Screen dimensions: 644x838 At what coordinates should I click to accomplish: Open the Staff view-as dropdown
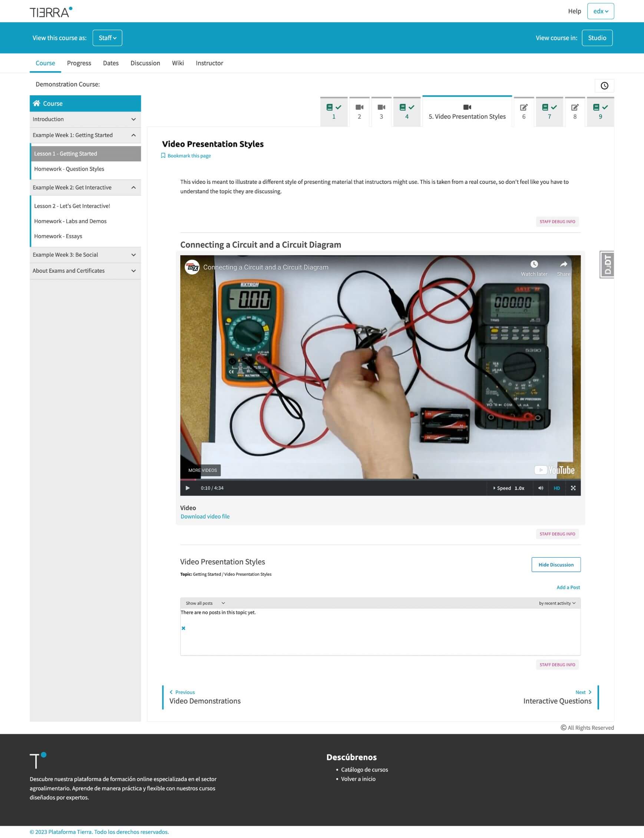coord(108,37)
